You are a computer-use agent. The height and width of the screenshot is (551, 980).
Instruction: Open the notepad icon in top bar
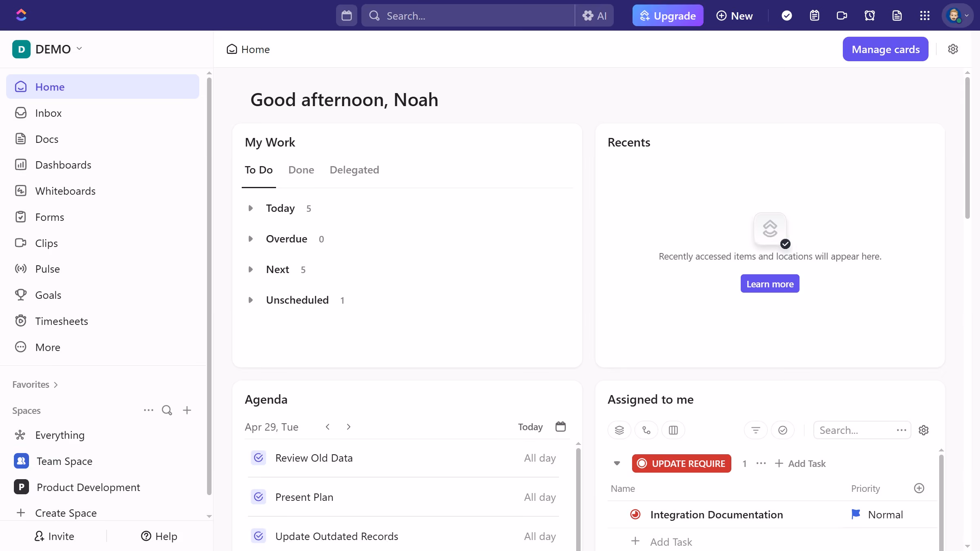[815, 16]
